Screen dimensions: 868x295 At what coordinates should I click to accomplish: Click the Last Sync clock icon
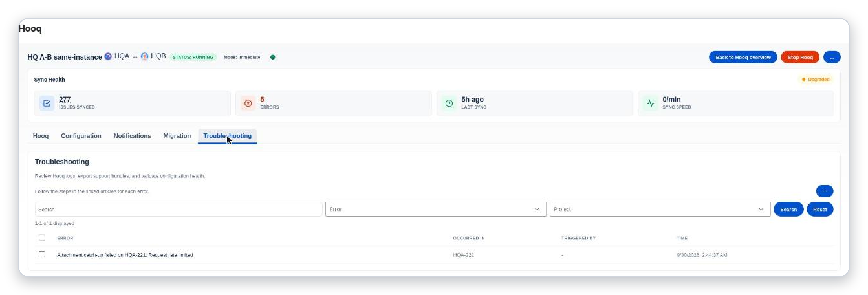[x=449, y=104]
